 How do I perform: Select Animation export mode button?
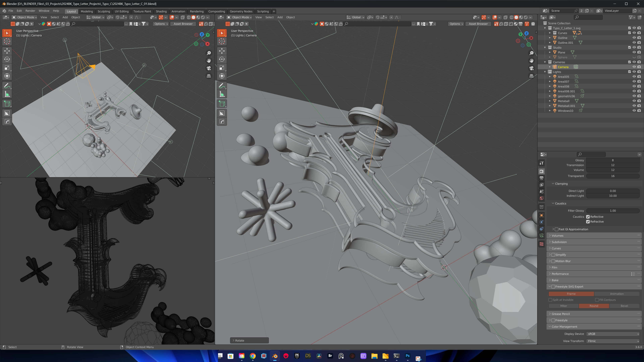pos(617,294)
